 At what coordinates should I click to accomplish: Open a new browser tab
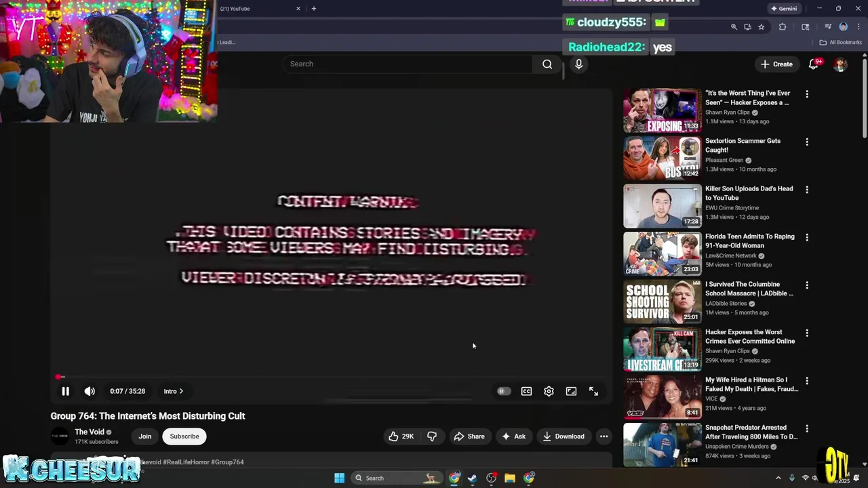pyautogui.click(x=313, y=9)
